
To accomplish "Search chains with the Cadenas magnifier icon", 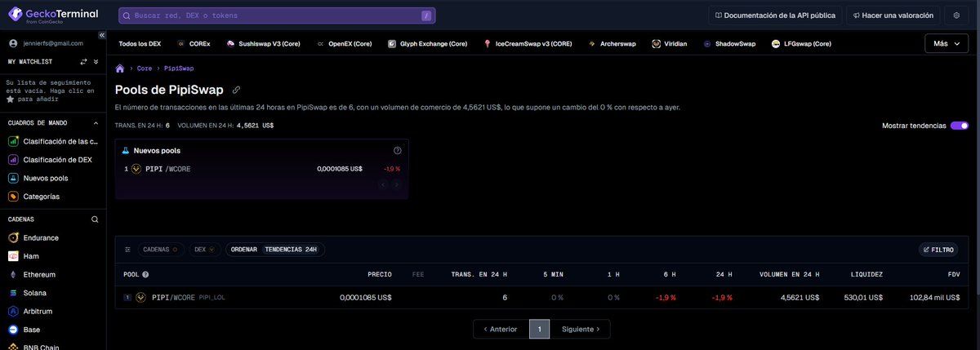I will tap(95, 219).
